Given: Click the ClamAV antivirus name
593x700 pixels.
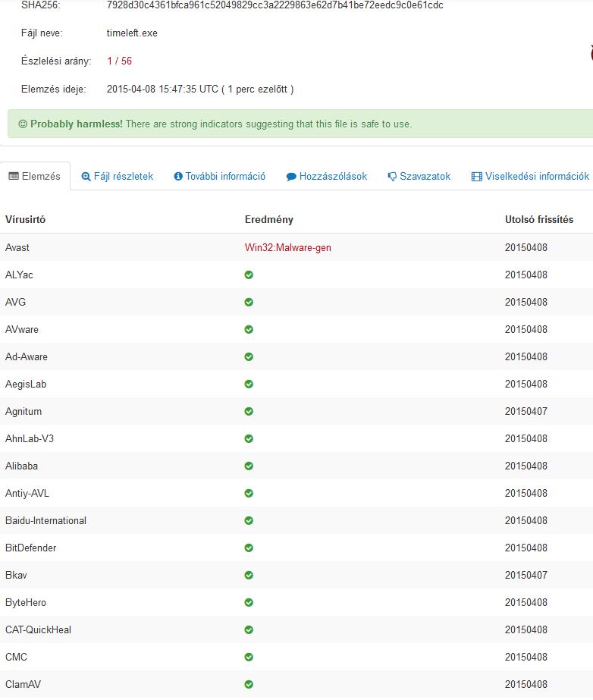Looking at the screenshot, I should pyautogui.click(x=23, y=684).
